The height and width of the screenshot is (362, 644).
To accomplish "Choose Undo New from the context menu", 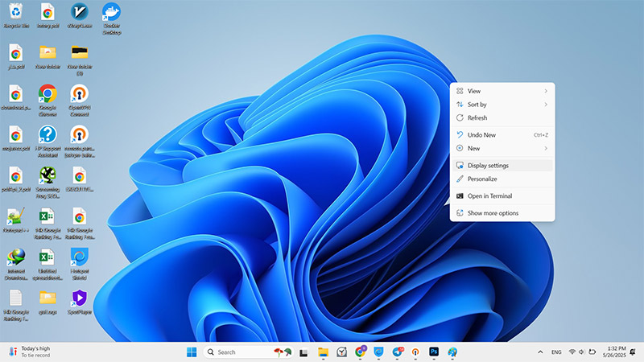I will pyautogui.click(x=502, y=135).
